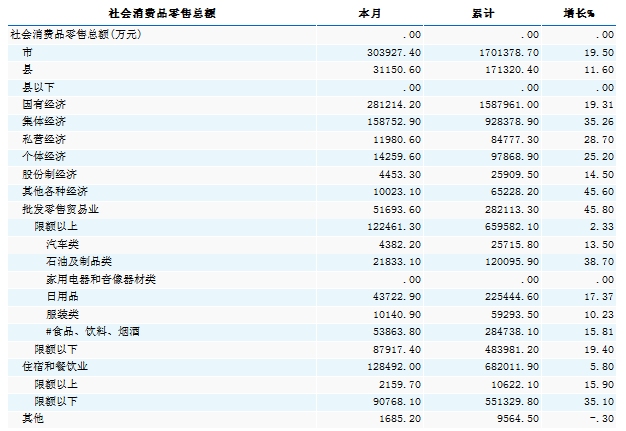
Task: Click value 1701378.70 in 市 row
Action: [x=509, y=53]
